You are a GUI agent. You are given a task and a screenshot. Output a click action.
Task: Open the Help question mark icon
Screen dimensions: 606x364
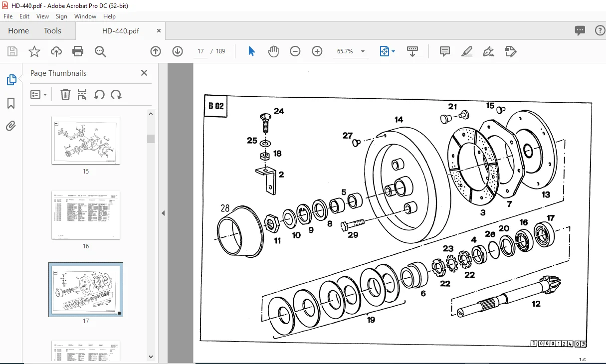[600, 30]
